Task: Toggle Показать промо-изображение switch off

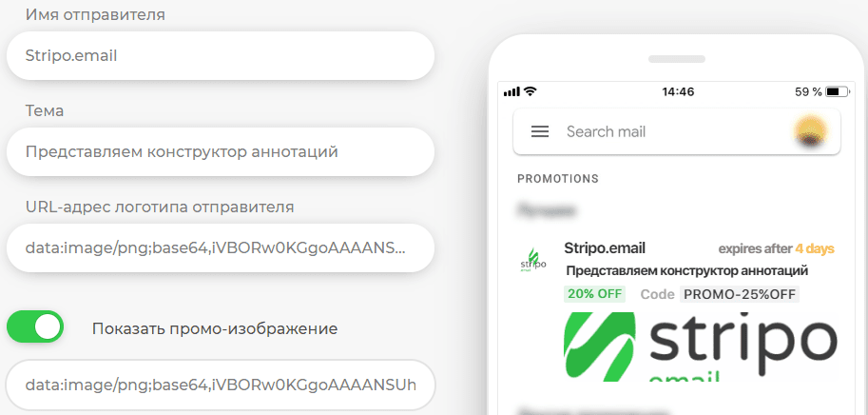Action: [x=35, y=327]
